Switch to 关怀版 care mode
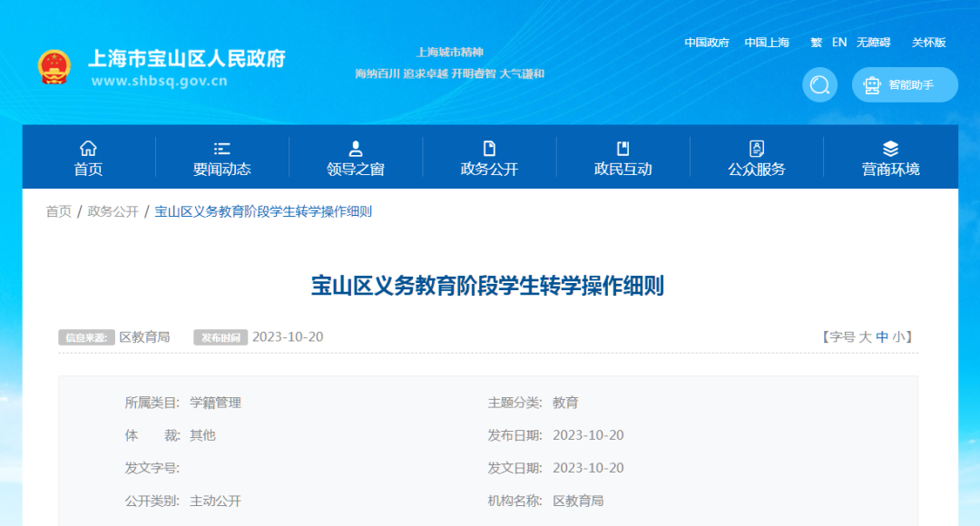This screenshot has width=980, height=526. [928, 43]
